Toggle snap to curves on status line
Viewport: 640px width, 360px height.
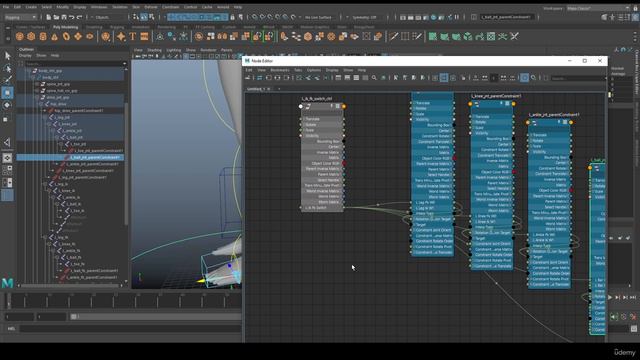tap(262, 17)
